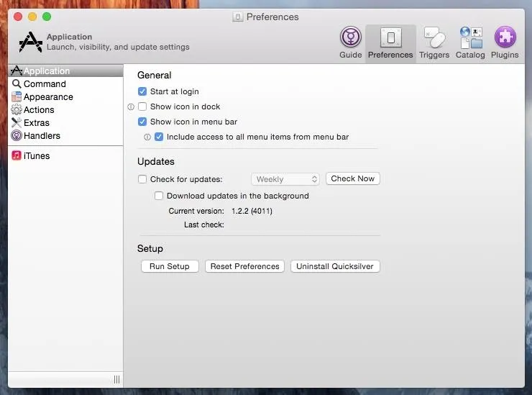Click the Last check label
The height and width of the screenshot is (395, 532).
coord(204,225)
